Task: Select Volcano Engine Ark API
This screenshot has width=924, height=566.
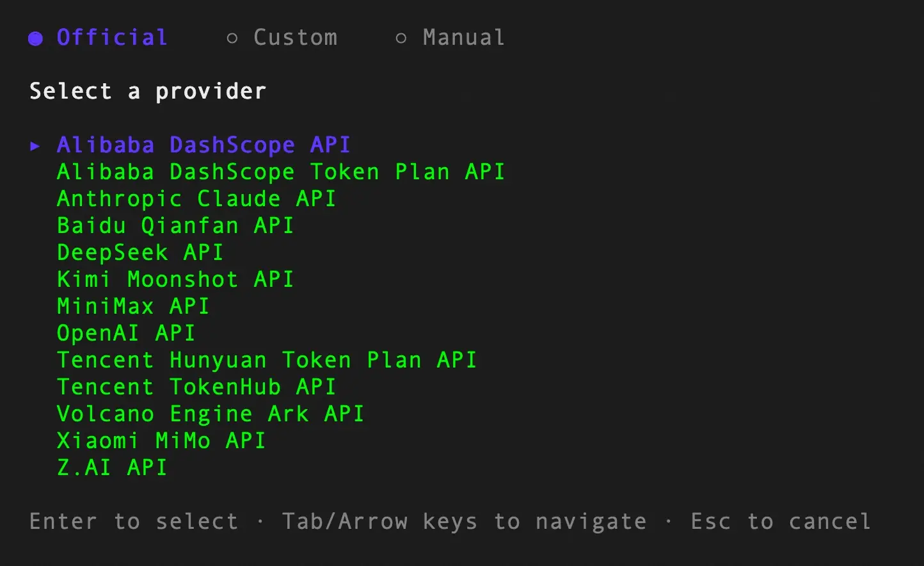Action: click(211, 414)
